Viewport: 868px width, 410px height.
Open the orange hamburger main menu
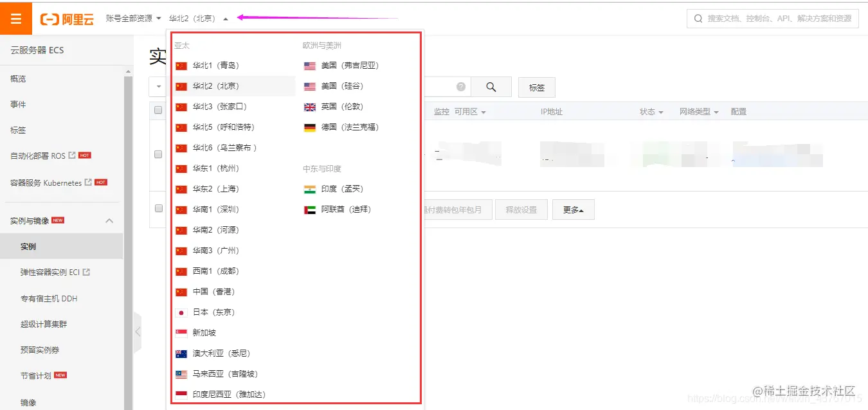pos(16,18)
